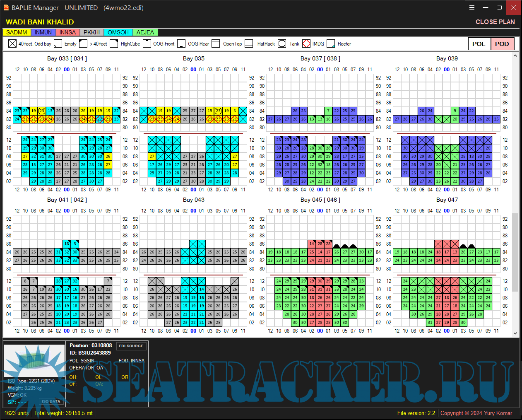The image size is (522, 420).
Task: Click the HighCube container legend icon
Action: 114,43
